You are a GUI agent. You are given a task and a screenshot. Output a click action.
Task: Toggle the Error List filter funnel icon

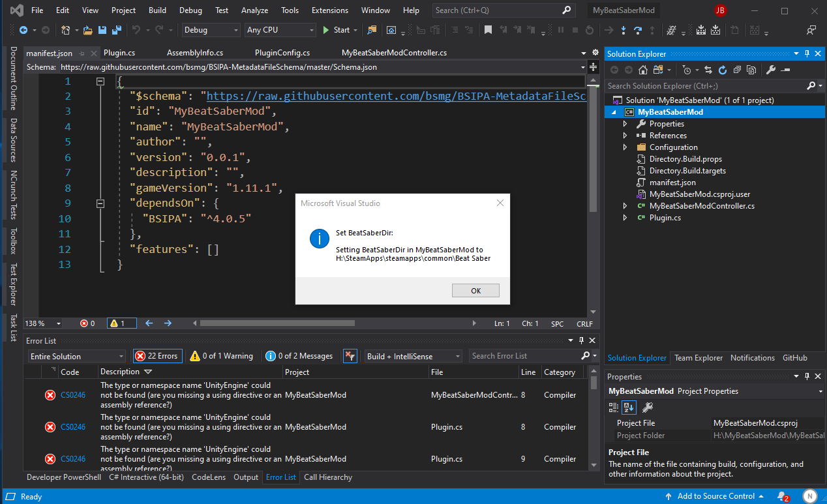pos(350,356)
